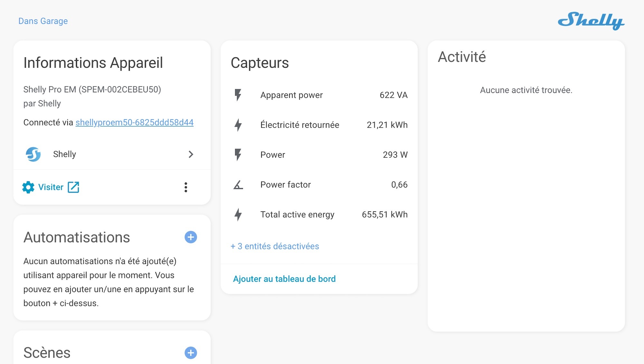
Task: Open the shellyproem50-6825ddd58d44 link
Action: pyautogui.click(x=134, y=123)
